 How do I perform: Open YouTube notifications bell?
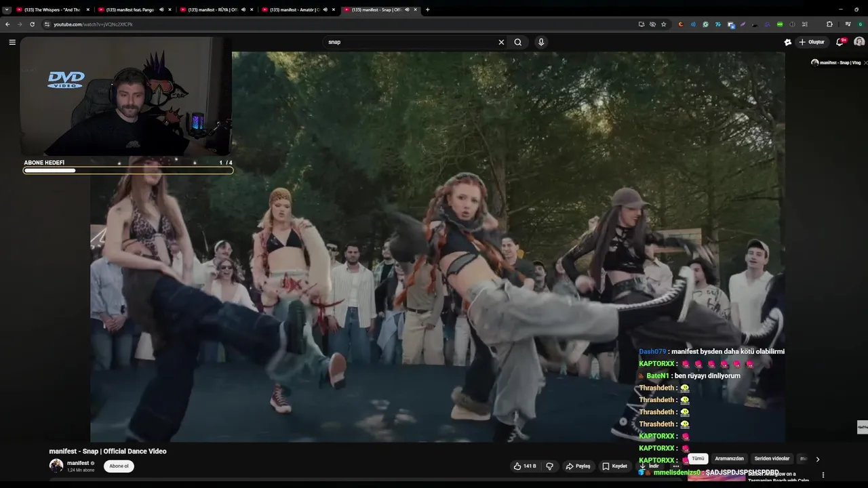840,42
